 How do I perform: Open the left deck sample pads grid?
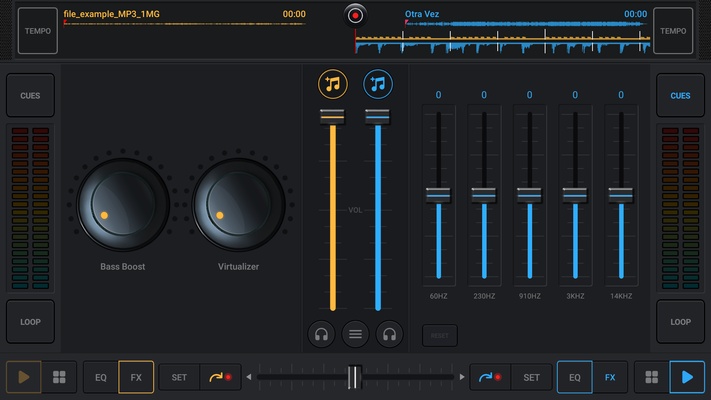coord(59,377)
